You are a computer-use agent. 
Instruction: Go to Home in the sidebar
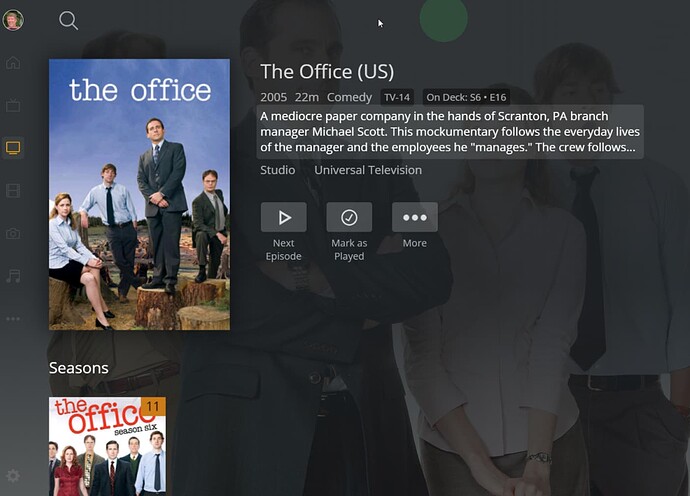[13, 62]
